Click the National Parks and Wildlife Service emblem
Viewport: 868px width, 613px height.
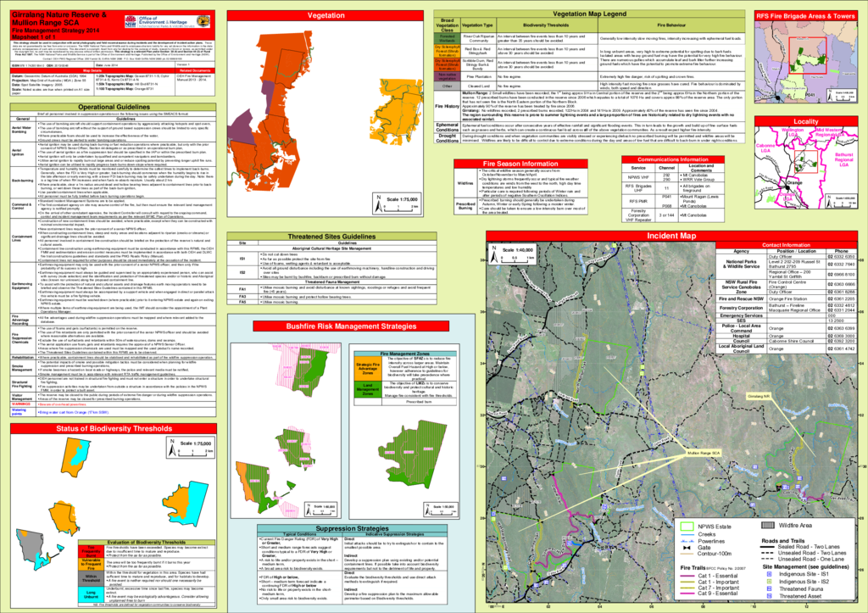tap(203, 22)
